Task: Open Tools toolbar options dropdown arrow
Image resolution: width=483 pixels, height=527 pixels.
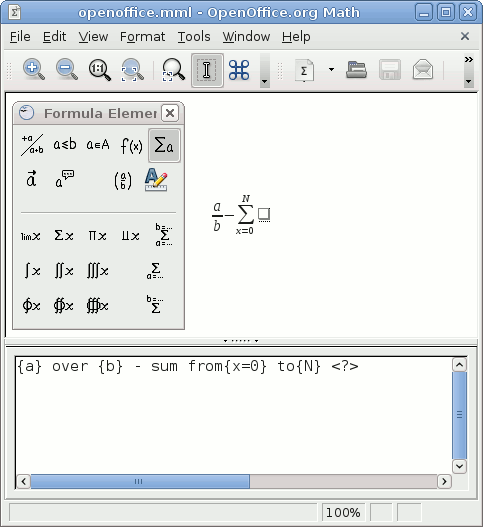Action: pos(265,81)
